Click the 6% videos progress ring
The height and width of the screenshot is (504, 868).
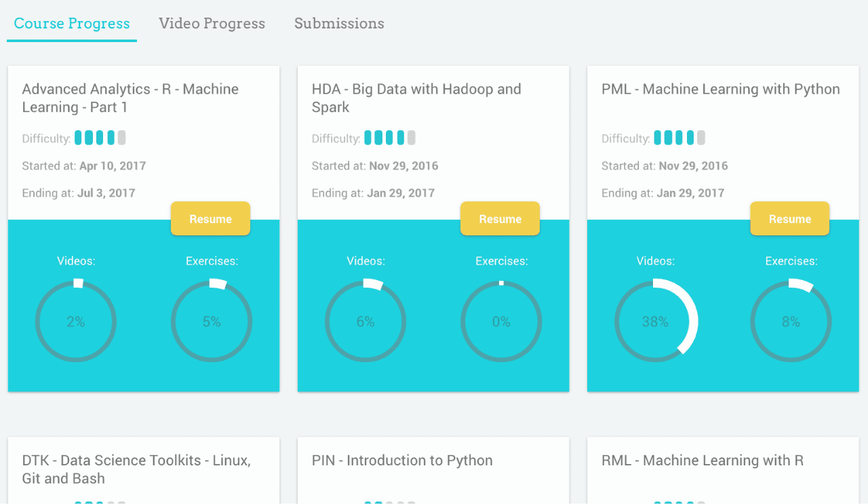[366, 322]
